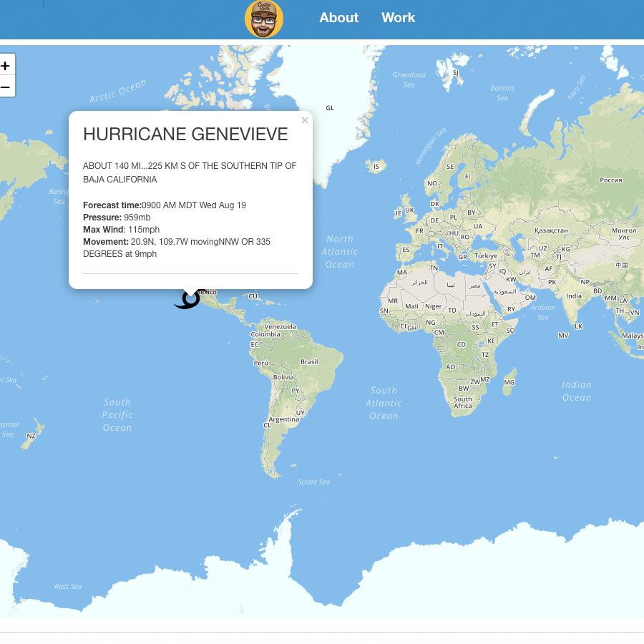Click the Colombia label on the map
The width and height of the screenshot is (644, 644).
[265, 334]
